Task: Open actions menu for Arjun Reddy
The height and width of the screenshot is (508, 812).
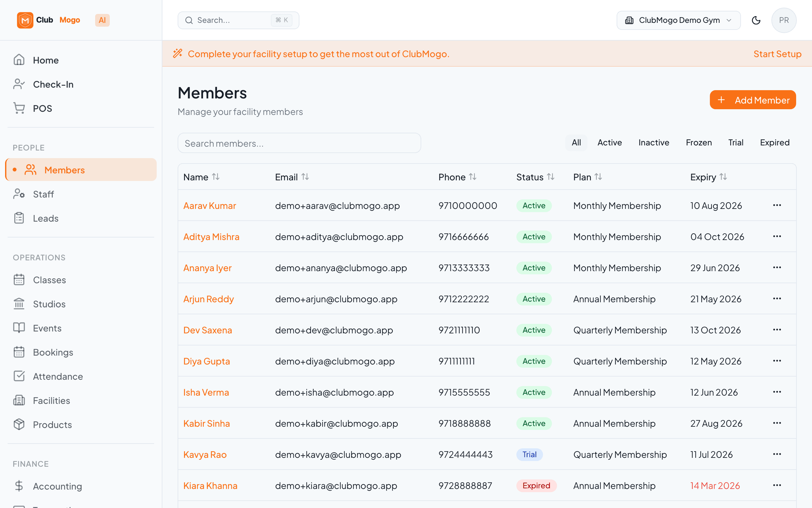Action: [777, 299]
